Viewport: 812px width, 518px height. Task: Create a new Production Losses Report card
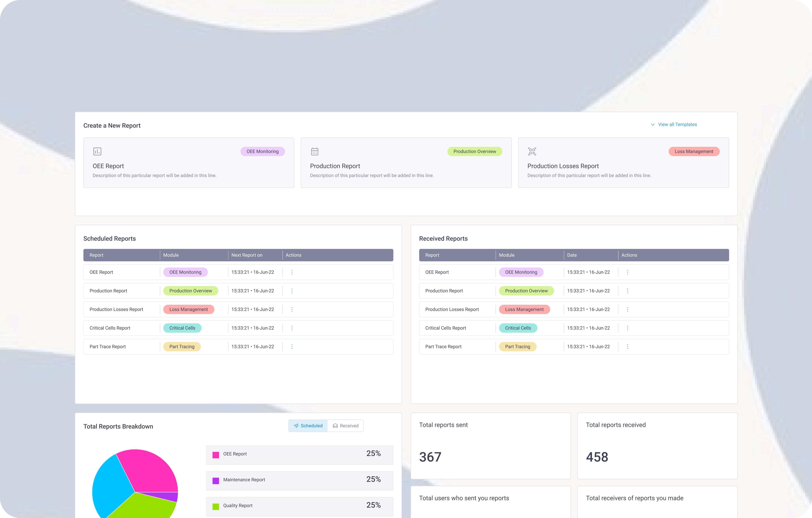(623, 162)
